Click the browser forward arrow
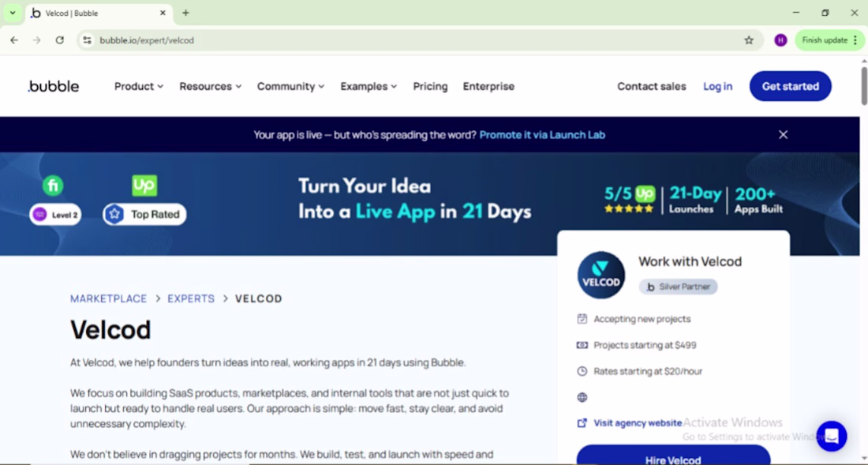This screenshot has height=465, width=868. tap(36, 40)
